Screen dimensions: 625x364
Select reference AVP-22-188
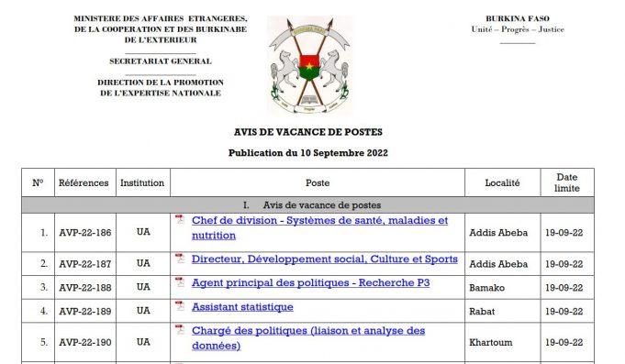click(85, 288)
